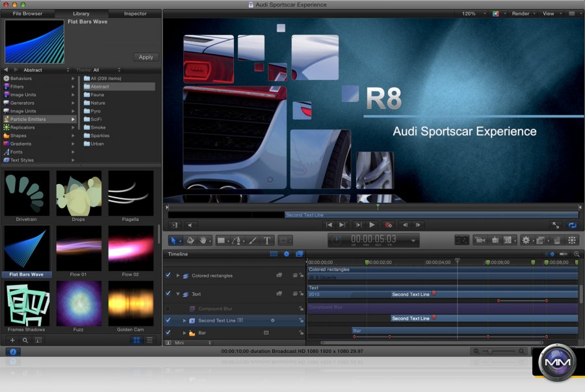Select the Golden Cam emitter thumbnail

(131, 304)
